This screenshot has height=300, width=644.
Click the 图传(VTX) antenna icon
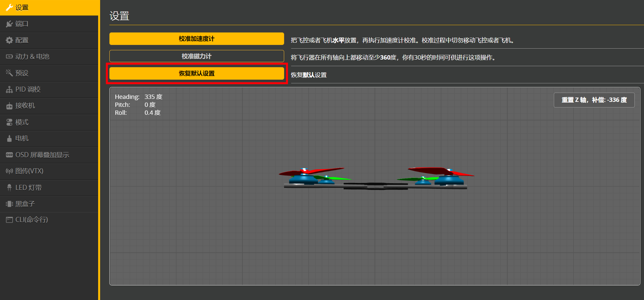(9, 171)
